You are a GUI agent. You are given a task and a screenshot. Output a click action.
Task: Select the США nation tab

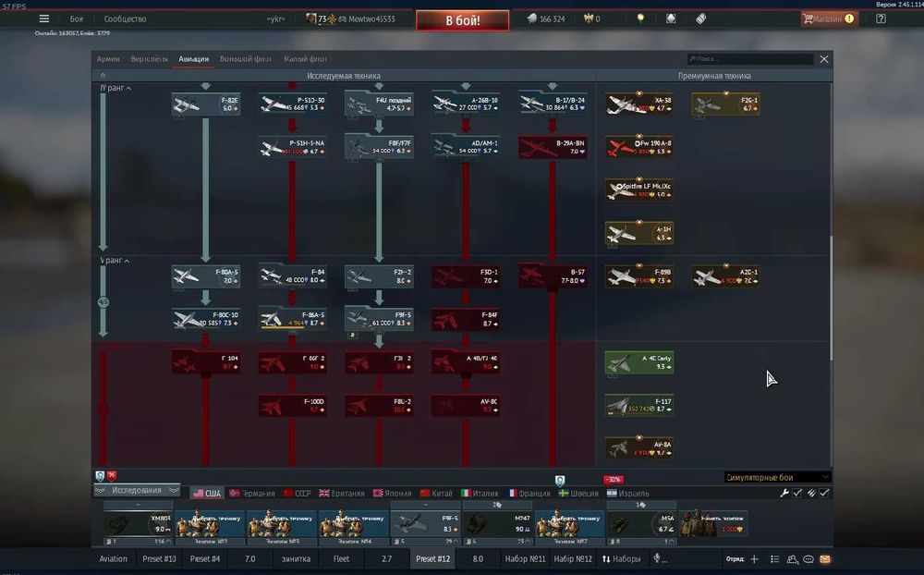207,493
